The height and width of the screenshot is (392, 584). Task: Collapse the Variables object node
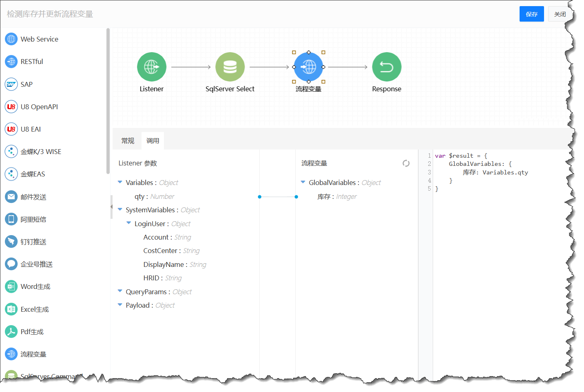click(120, 182)
